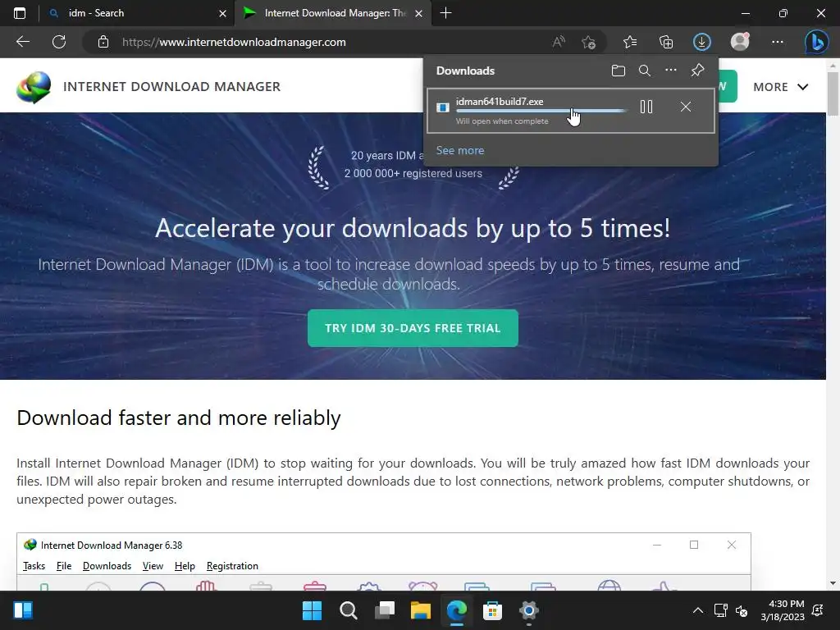Click the idman641build7.exe download progress bar

(x=541, y=111)
